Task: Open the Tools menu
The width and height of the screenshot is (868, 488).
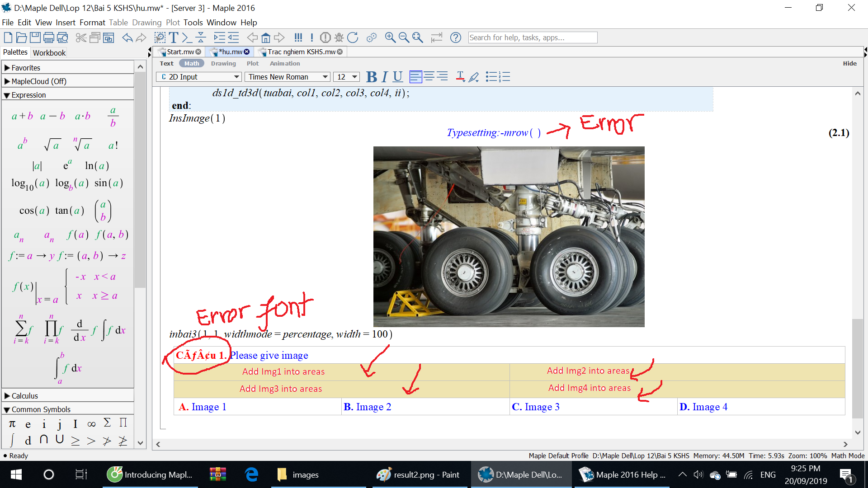Action: 193,22
